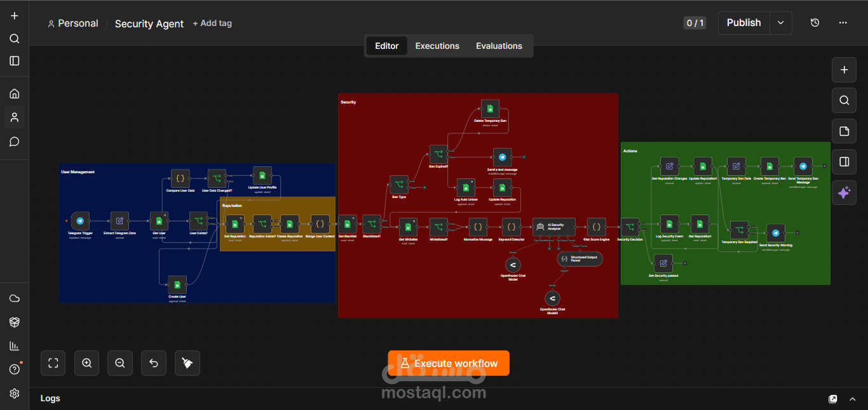Image resolution: width=868 pixels, height=410 pixels.
Task: Zoom out of the canvas
Action: [120, 363]
